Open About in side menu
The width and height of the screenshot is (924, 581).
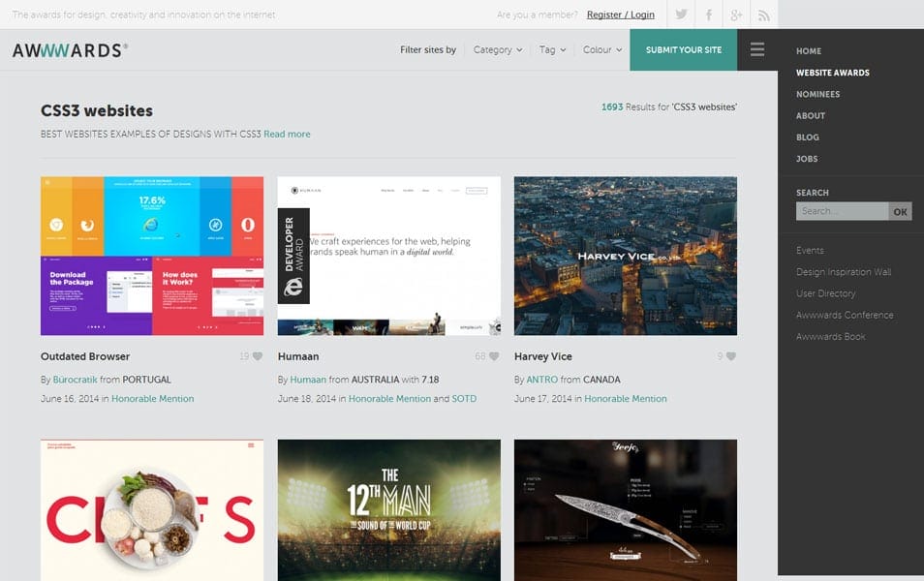(x=811, y=115)
